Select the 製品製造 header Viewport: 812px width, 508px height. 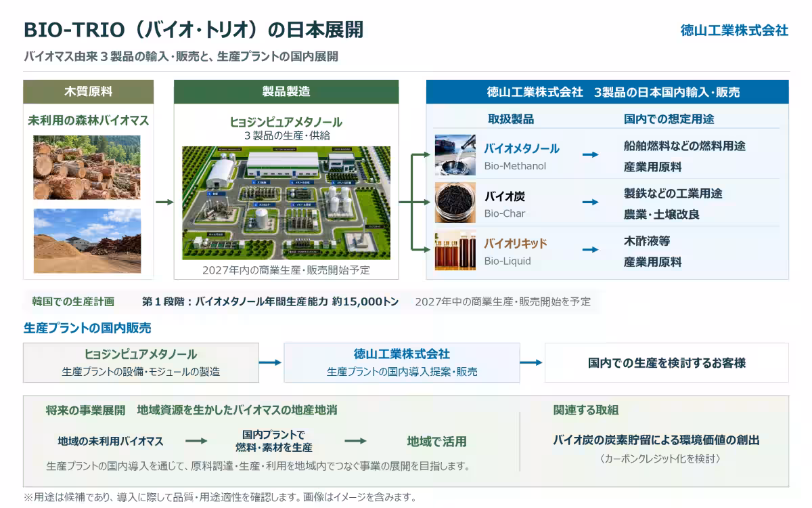click(x=286, y=92)
